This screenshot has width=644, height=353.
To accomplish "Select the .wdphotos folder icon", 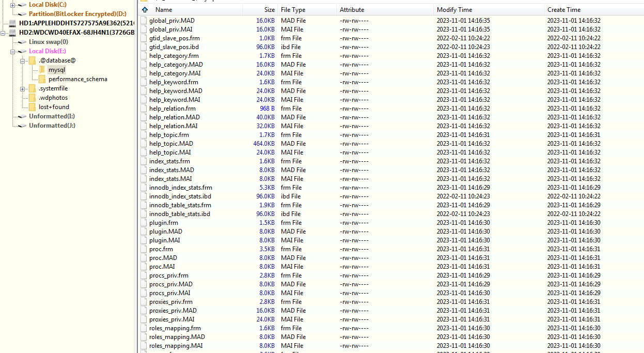I will 33,98.
